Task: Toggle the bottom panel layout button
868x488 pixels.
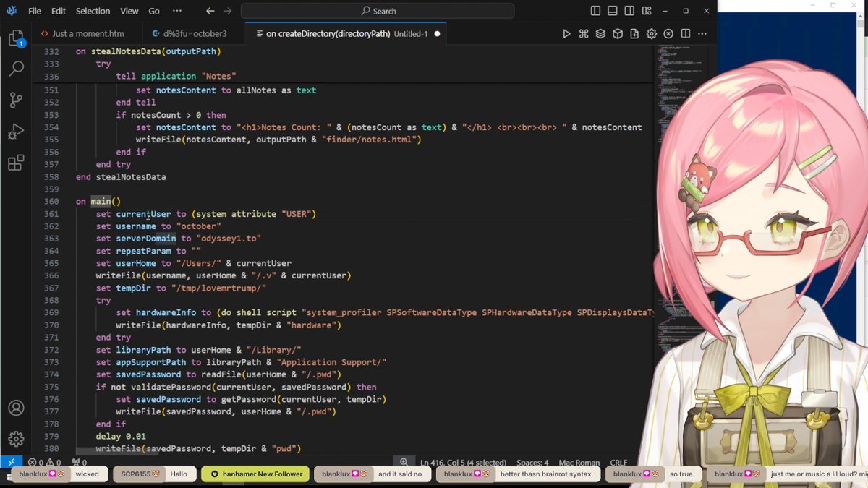Action: [613, 11]
